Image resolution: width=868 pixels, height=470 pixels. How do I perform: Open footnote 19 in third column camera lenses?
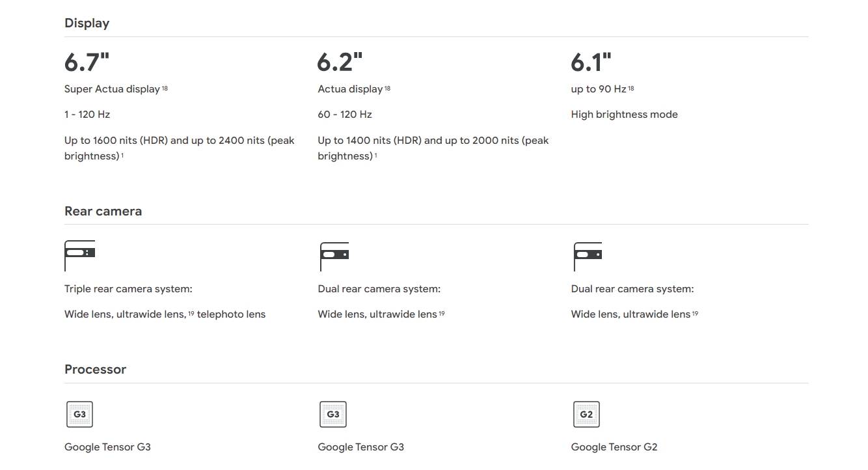695,313
